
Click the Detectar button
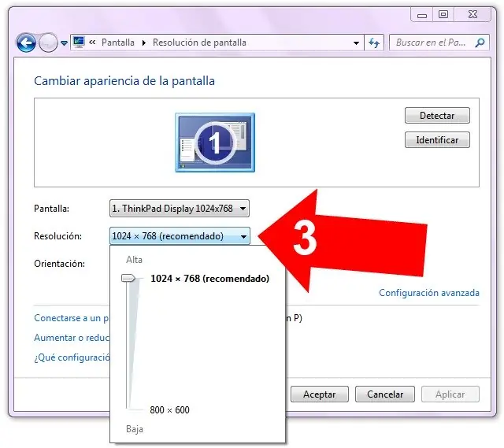pos(437,116)
